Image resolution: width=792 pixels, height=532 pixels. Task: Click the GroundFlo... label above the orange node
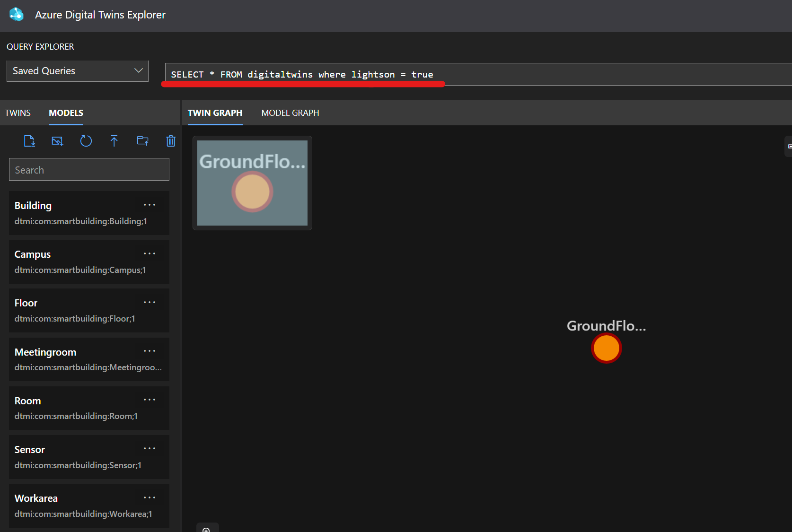(x=606, y=326)
